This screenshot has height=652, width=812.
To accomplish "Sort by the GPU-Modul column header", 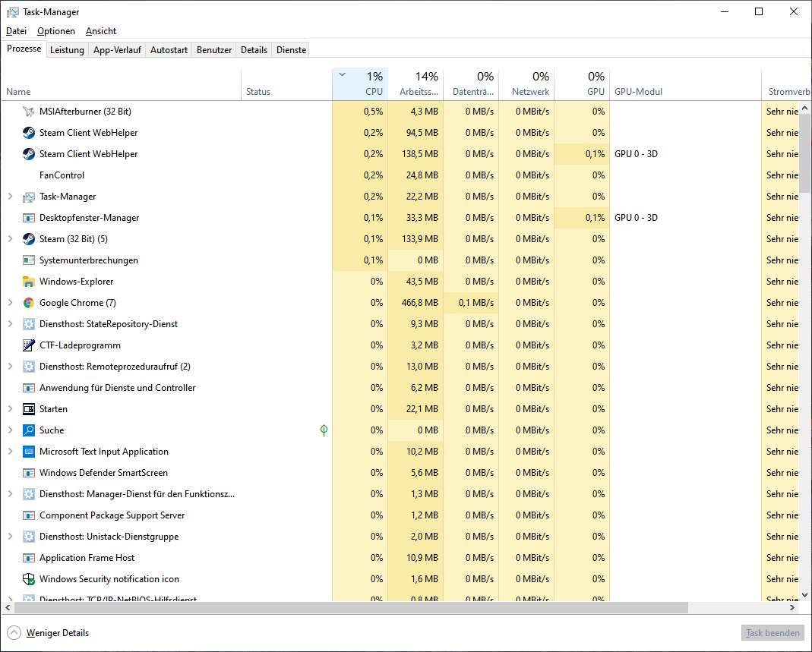I will (685, 83).
